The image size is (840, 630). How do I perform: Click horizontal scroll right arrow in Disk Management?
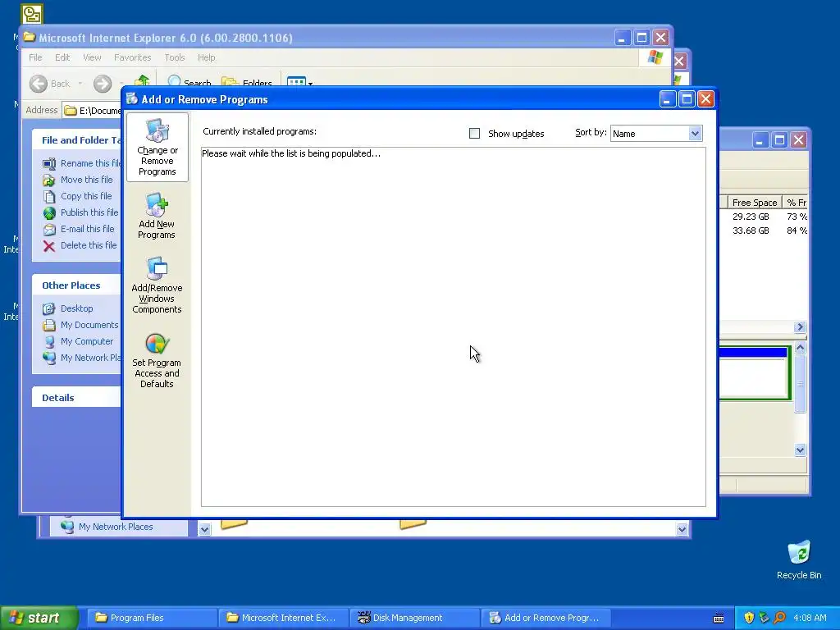coord(800,326)
